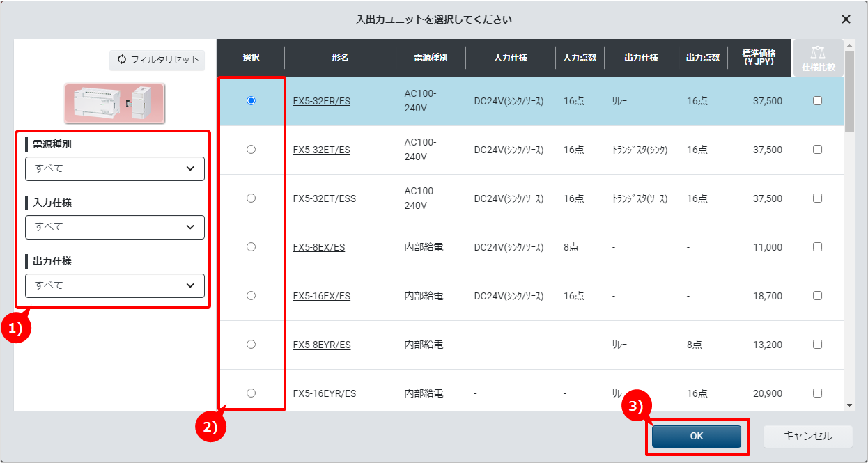Click the 出力点数 column header
The width and height of the screenshot is (868, 463).
(703, 58)
